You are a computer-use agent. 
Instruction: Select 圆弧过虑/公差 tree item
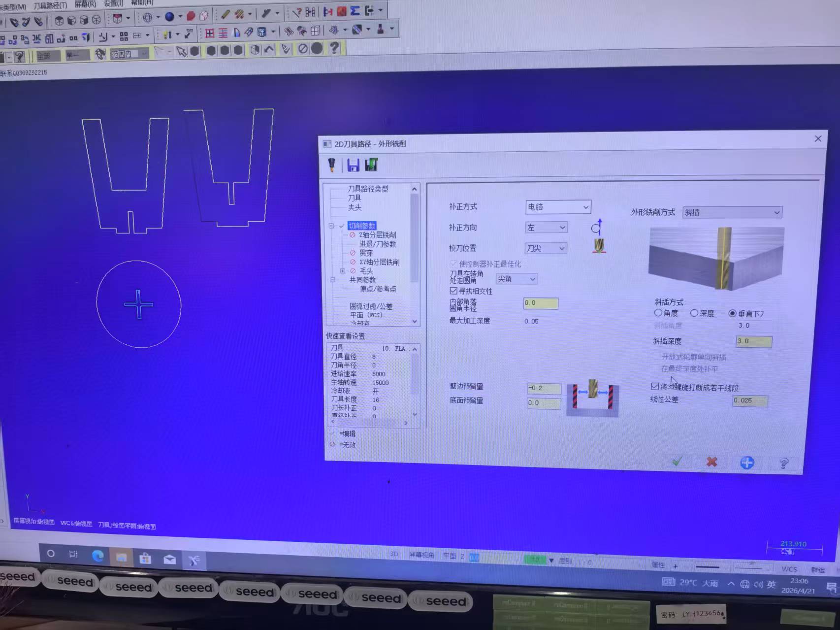pos(371,306)
